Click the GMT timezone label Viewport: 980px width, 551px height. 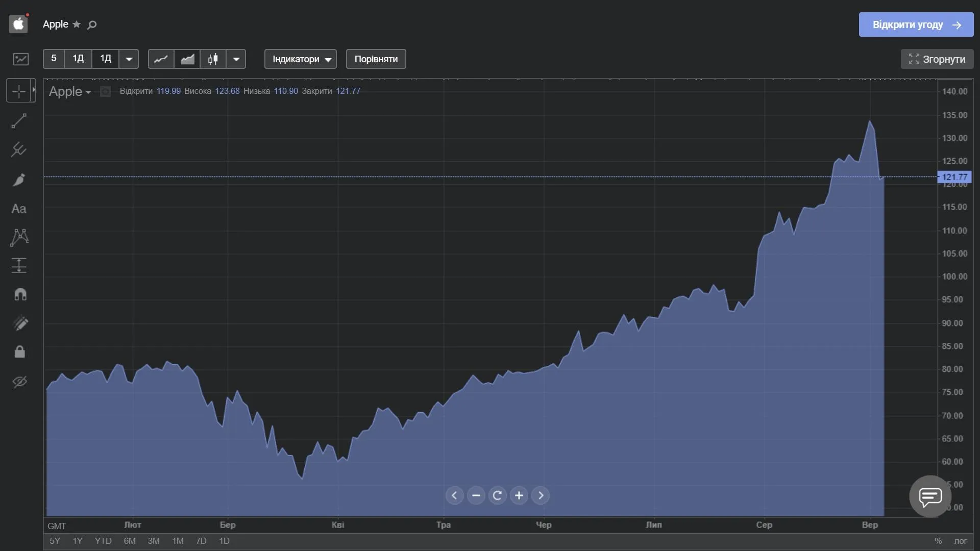(x=57, y=525)
